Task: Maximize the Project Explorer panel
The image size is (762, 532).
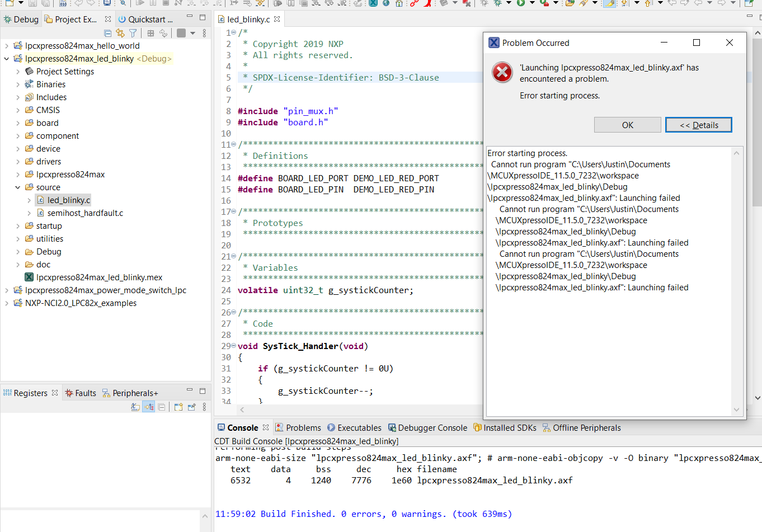Action: [203, 17]
